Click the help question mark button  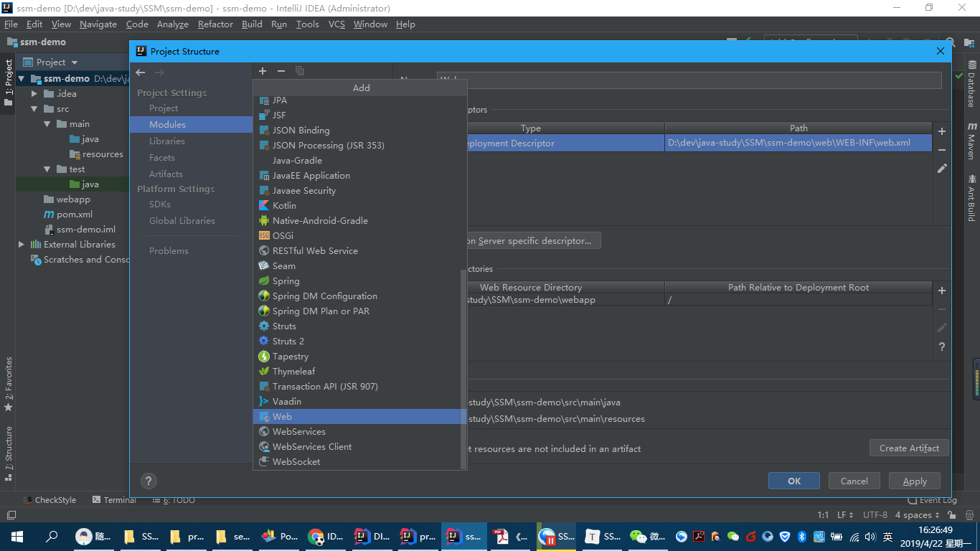[x=149, y=481]
